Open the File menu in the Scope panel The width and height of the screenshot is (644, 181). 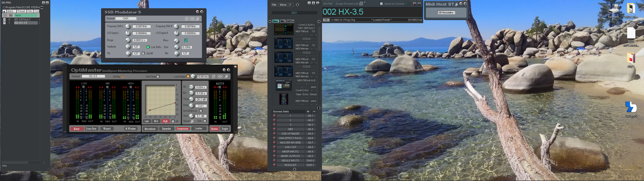tap(274, 5)
